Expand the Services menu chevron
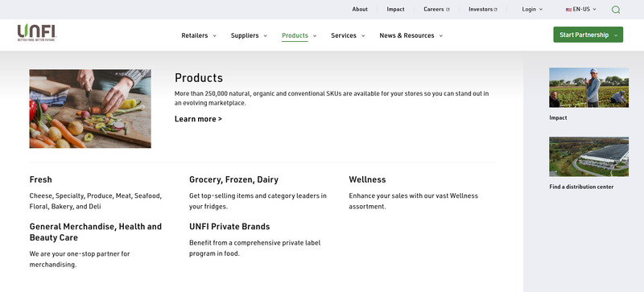Screen dimensions: 644x292 pyautogui.click(x=363, y=35)
